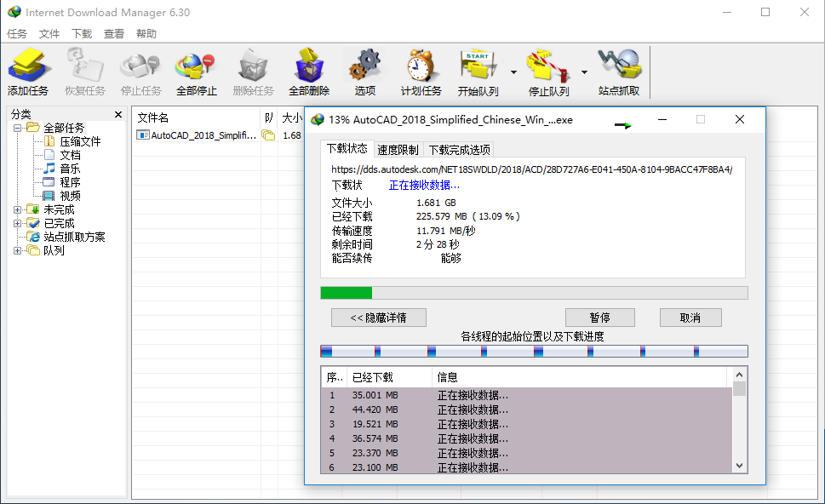825x504 pixels.
Task: Click the 取消 (Cancel) button
Action: pos(690,318)
